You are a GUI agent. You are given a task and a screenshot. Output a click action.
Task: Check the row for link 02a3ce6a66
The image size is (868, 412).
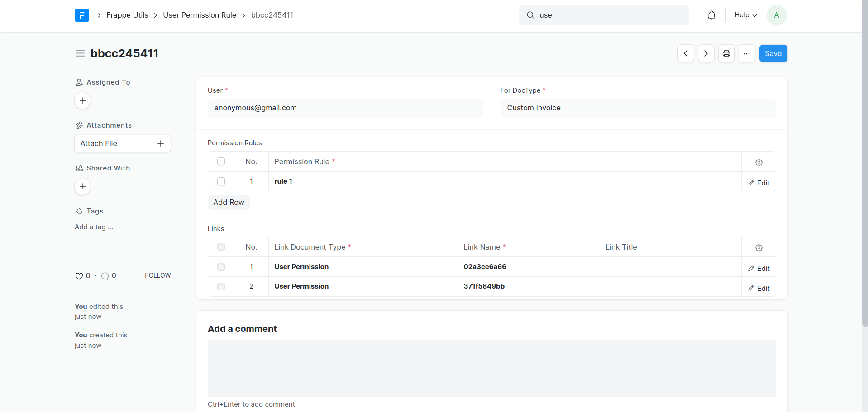point(221,267)
